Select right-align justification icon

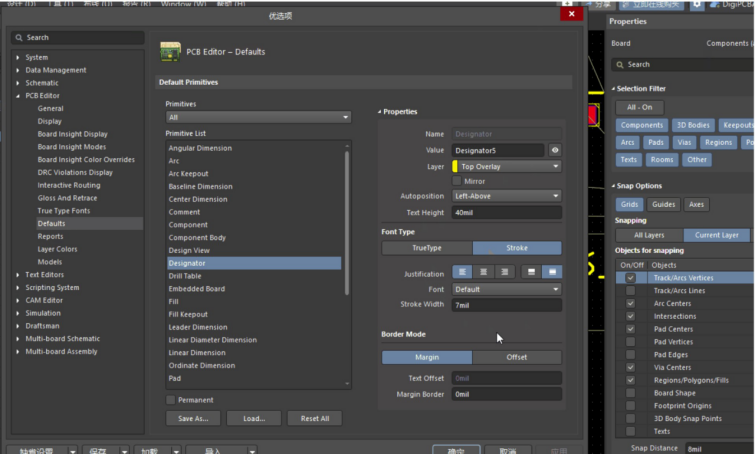click(505, 272)
